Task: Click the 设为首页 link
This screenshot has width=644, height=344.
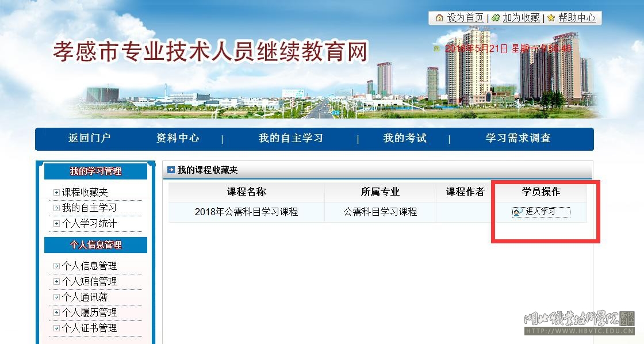Action: click(x=465, y=18)
